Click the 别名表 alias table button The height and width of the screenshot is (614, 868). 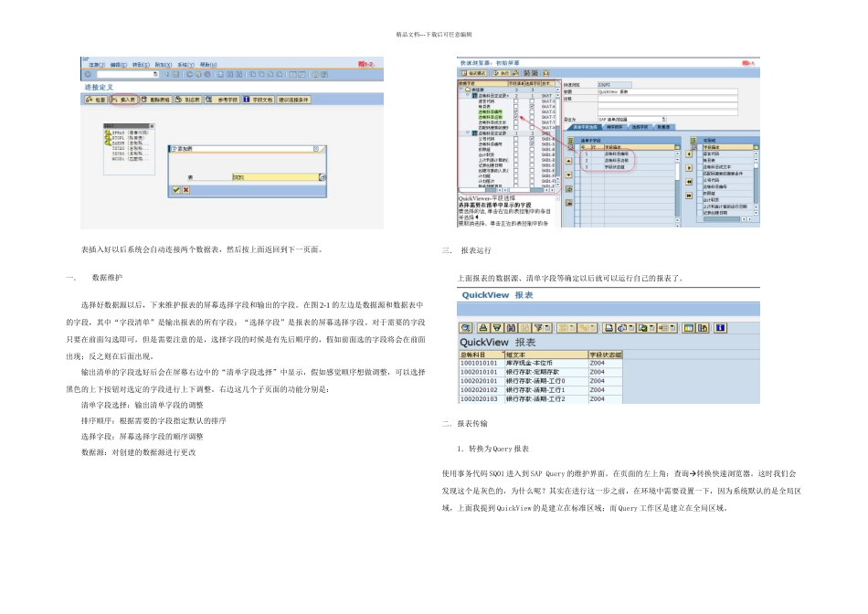(x=187, y=100)
